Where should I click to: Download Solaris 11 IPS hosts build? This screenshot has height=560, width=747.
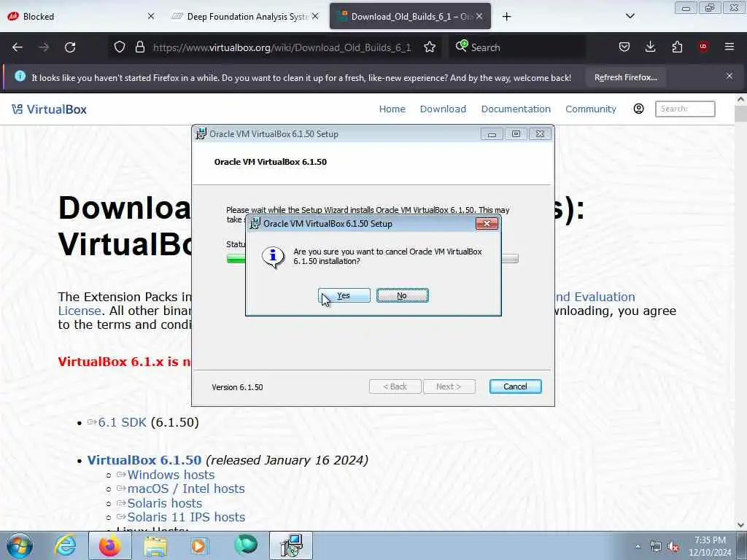pos(186,517)
